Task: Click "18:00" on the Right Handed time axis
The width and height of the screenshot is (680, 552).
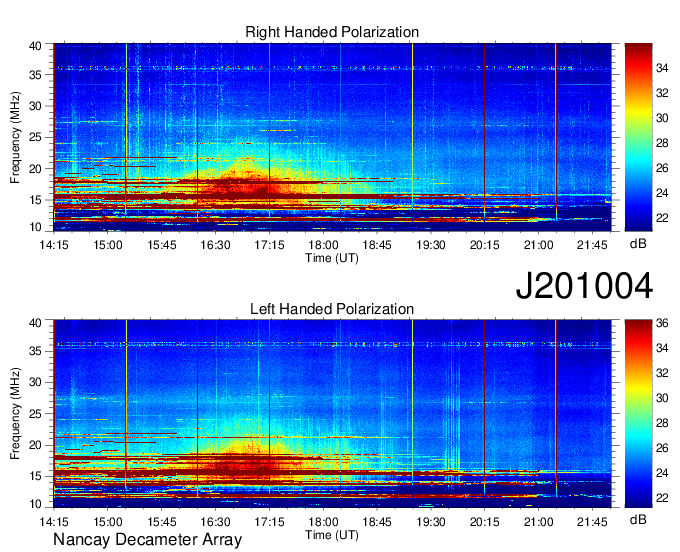Action: coord(323,245)
